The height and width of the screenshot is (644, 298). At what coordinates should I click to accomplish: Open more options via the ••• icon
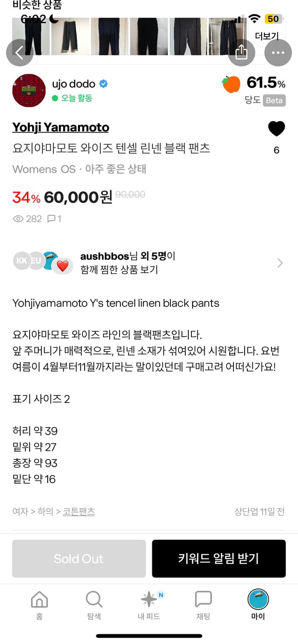click(x=278, y=52)
